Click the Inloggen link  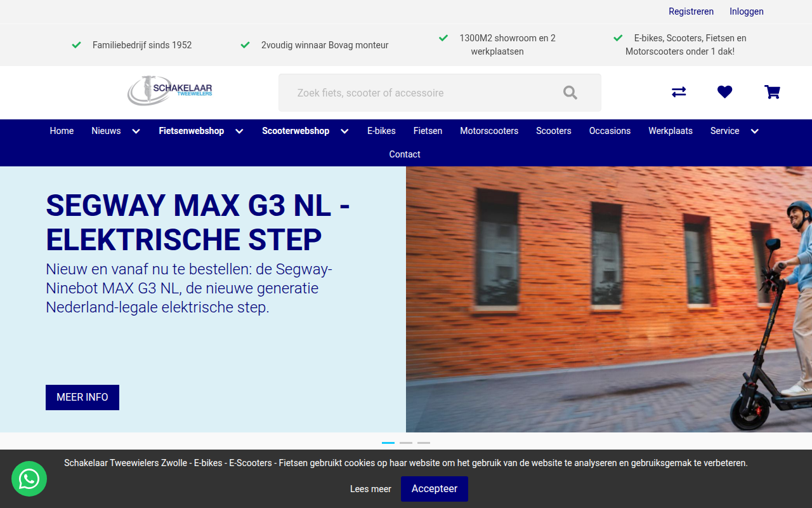(x=747, y=11)
